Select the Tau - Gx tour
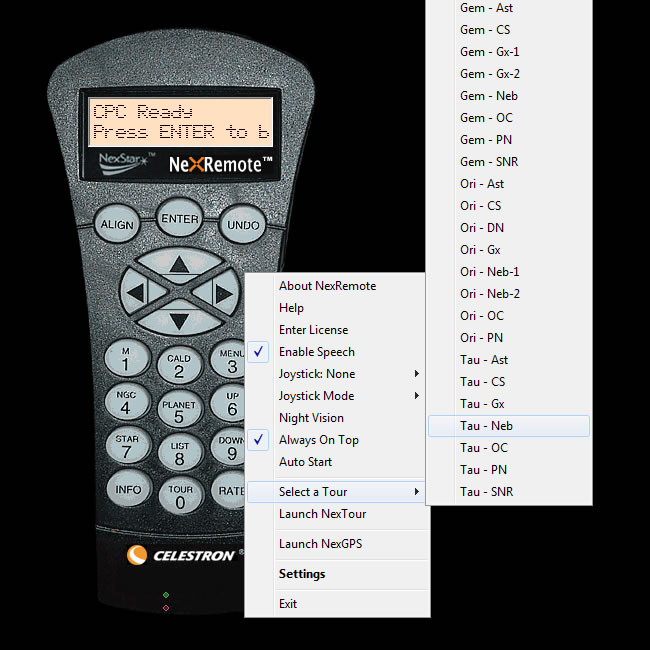The image size is (650, 650). pos(509,403)
